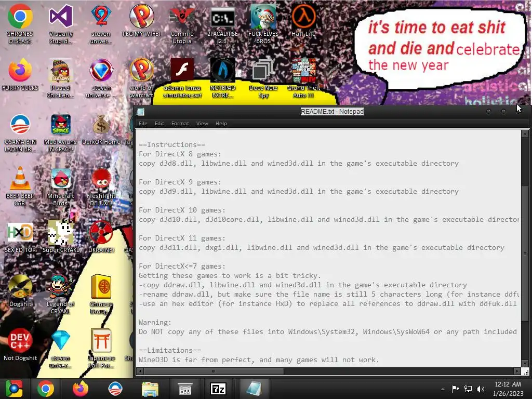
Task: Open File Explorer from the taskbar
Action: (150, 389)
